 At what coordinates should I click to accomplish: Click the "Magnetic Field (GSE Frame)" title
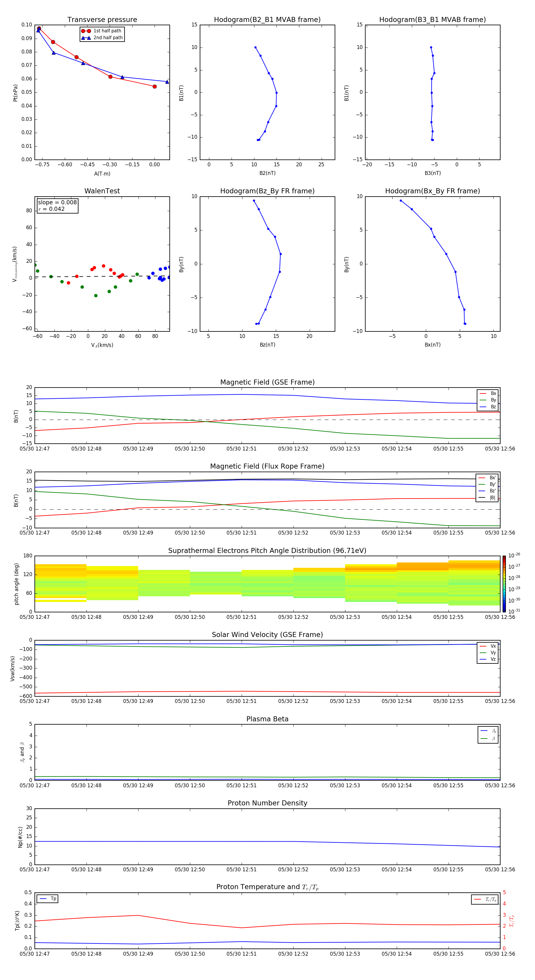[267, 382]
